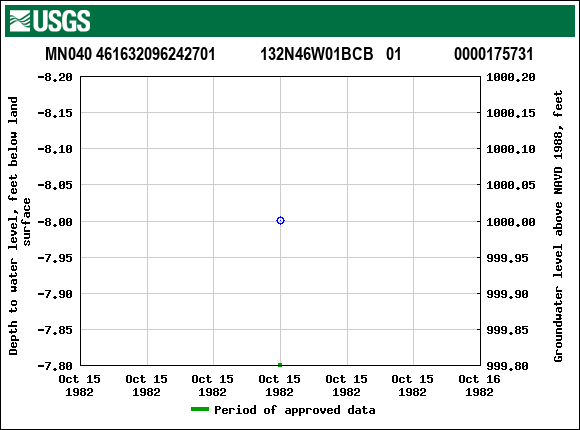Click right-axis value '999.95'

(x=508, y=258)
